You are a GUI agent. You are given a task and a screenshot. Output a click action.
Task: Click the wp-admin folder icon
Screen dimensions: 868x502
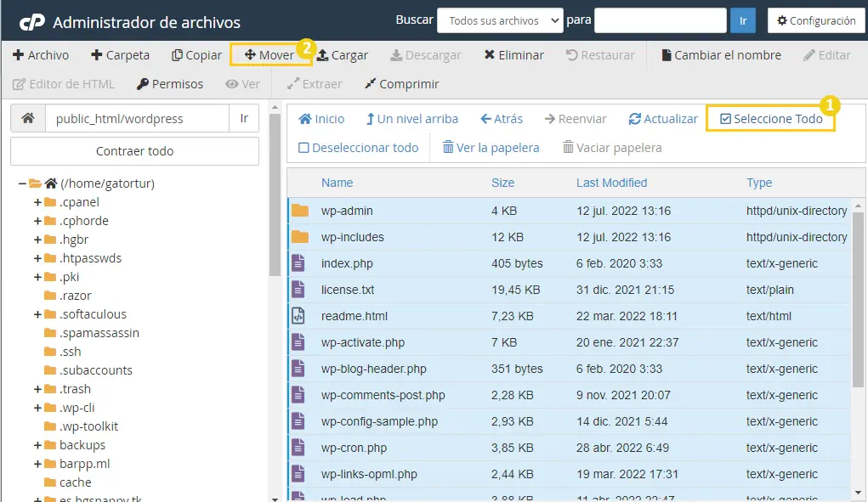pos(299,211)
